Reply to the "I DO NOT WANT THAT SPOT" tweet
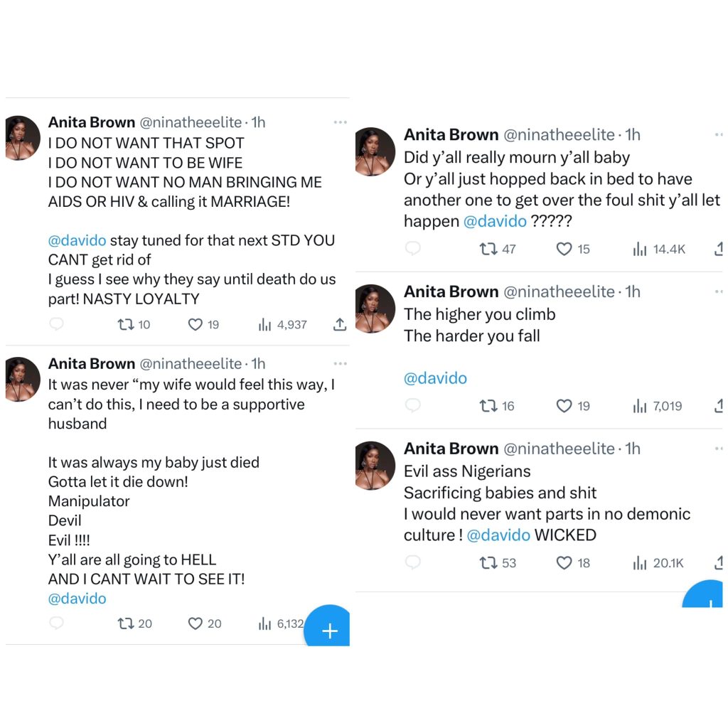 (x=58, y=324)
